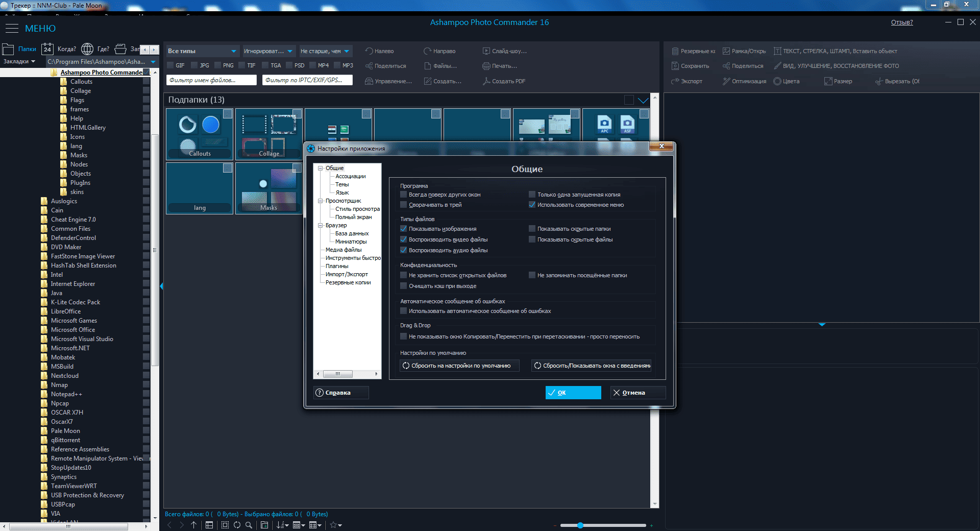Click Размер resize tool
Screen dimensions: 980x531
tap(838, 81)
